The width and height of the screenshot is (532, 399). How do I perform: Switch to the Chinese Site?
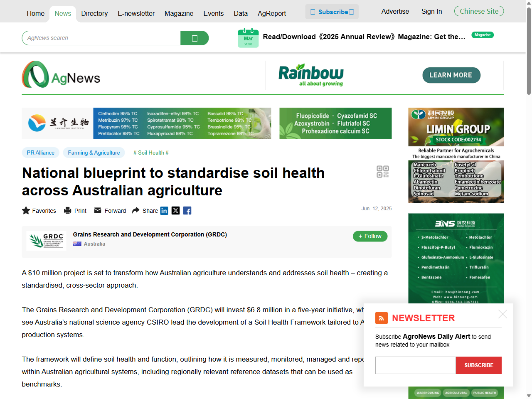(479, 11)
